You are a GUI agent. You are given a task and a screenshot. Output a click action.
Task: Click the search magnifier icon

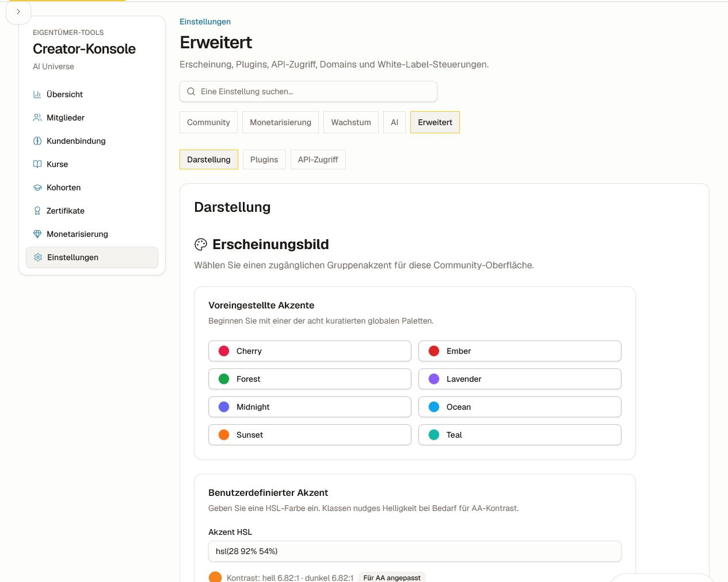pyautogui.click(x=191, y=91)
